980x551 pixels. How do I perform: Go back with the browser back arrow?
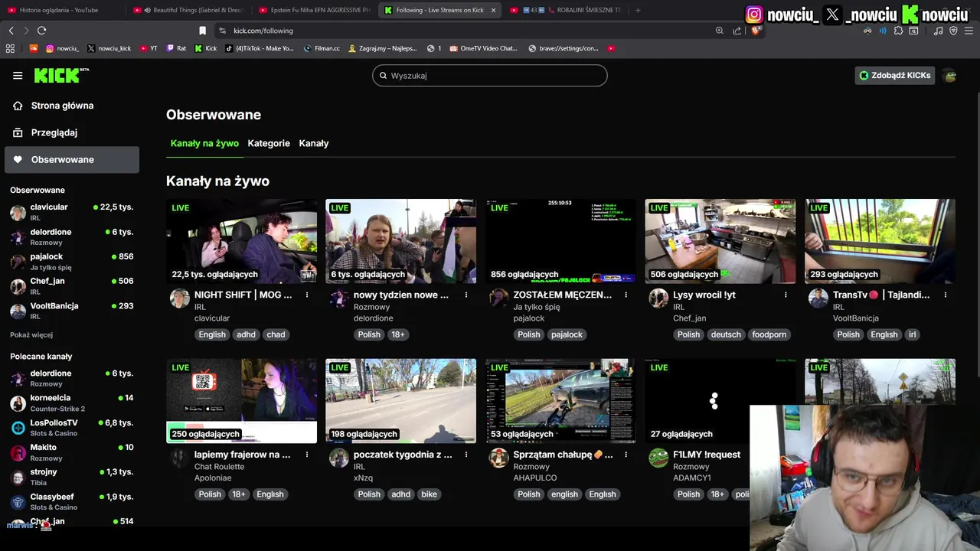(x=11, y=31)
